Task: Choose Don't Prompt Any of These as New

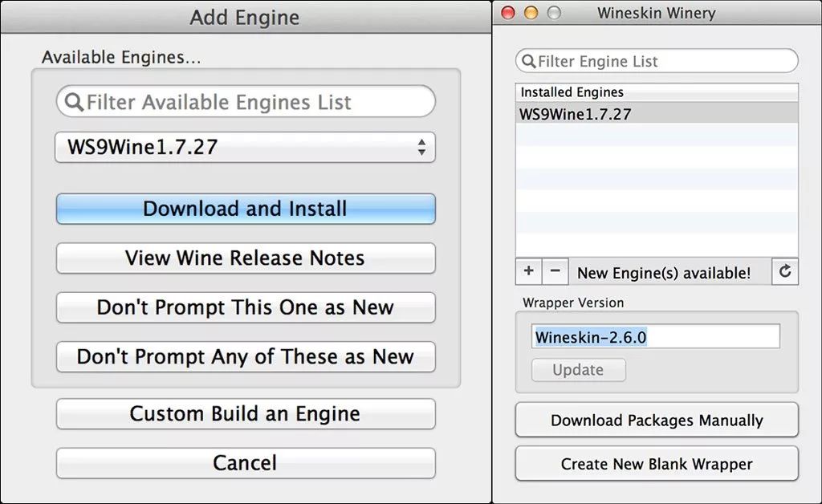Action: click(246, 356)
